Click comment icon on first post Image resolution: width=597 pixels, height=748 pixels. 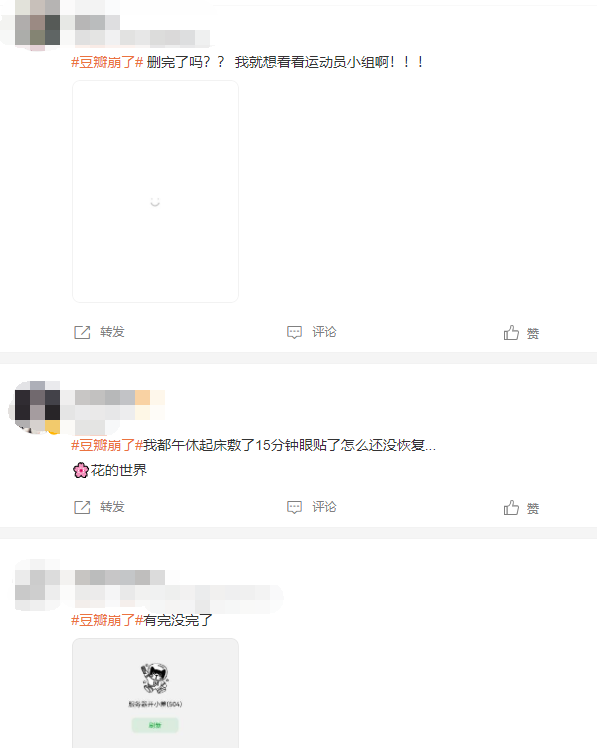pos(294,332)
